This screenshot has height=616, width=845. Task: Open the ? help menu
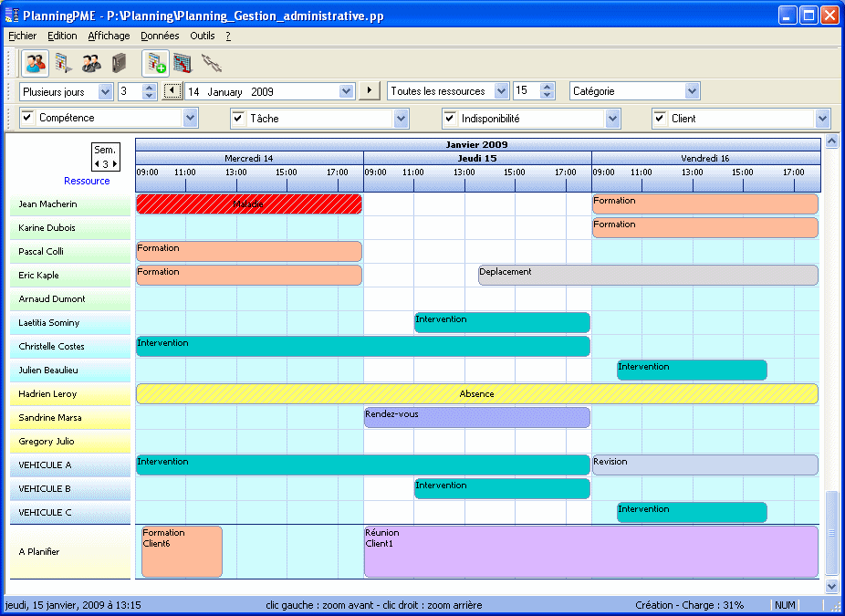point(228,36)
